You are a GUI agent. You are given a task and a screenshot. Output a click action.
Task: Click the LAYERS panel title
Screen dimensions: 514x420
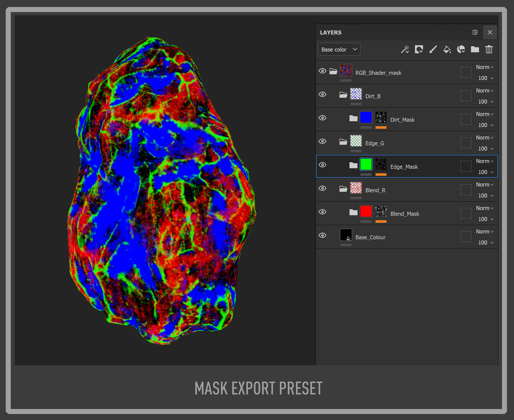330,33
